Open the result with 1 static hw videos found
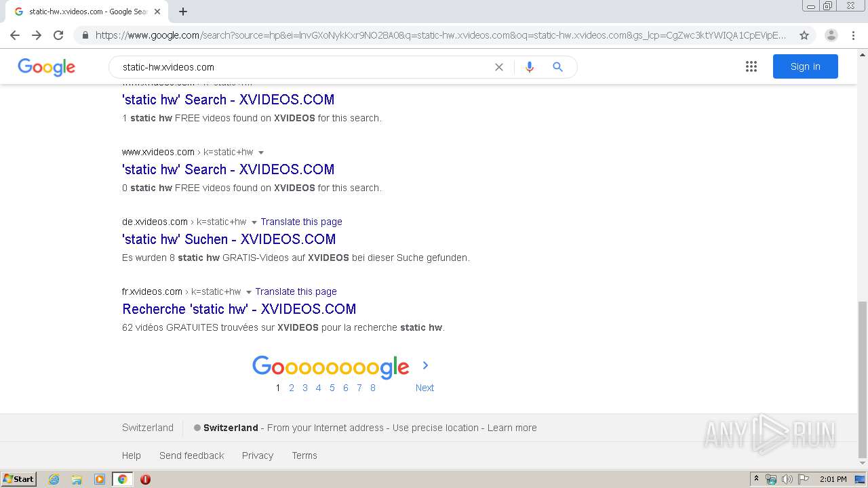The width and height of the screenshot is (868, 488). 228,100
